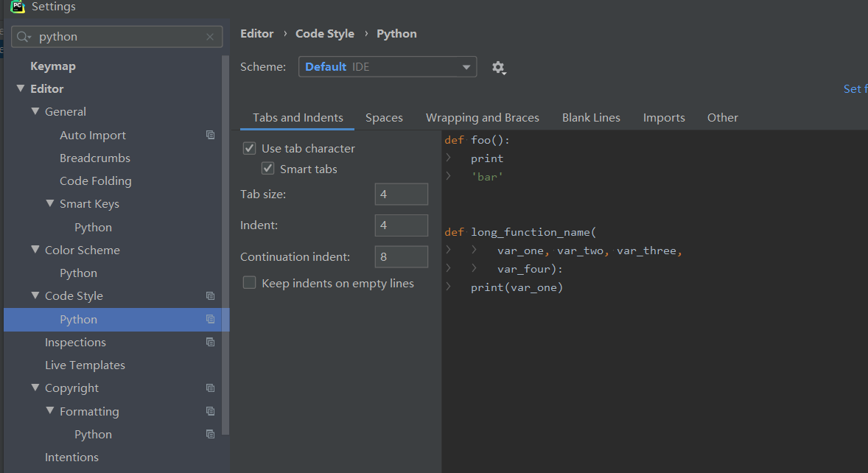Screen dimensions: 868x473
Task: Clear the python search field text
Action: pyautogui.click(x=210, y=37)
